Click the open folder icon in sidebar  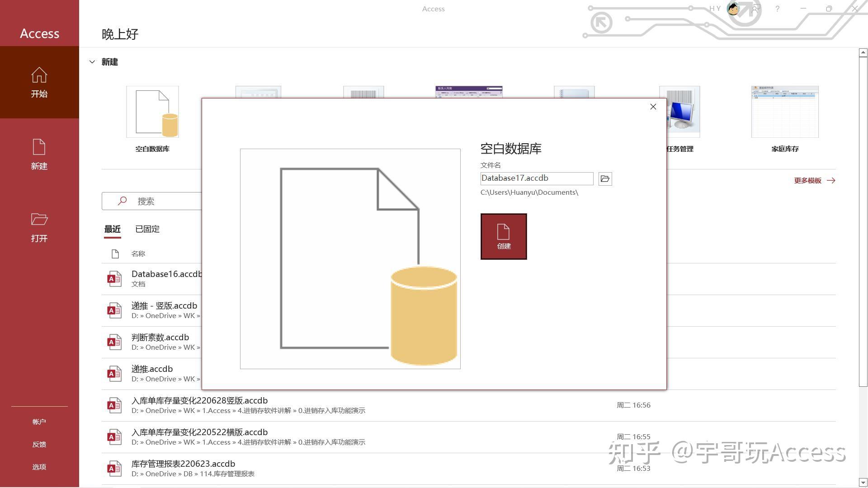(39, 219)
